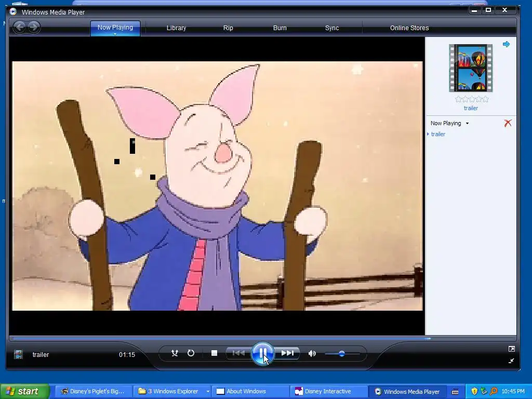This screenshot has width=532, height=399.
Task: Open the Start menu
Action: (x=24, y=391)
